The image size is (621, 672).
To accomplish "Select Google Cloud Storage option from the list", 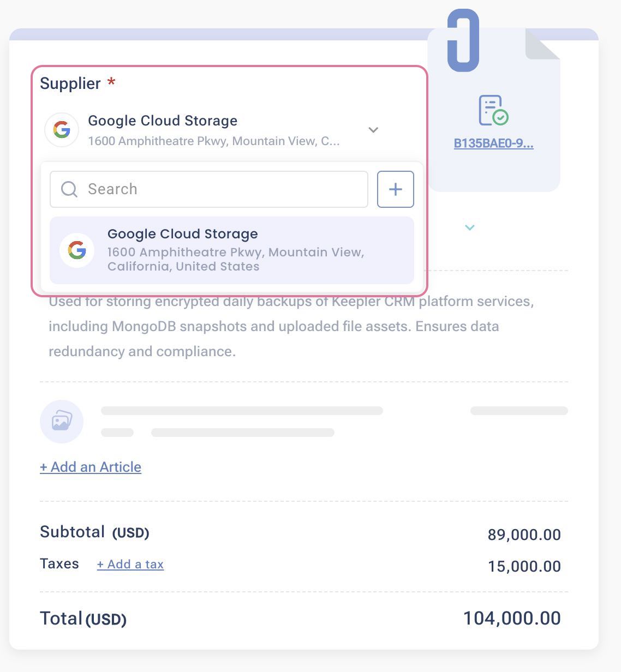I will 235,250.
